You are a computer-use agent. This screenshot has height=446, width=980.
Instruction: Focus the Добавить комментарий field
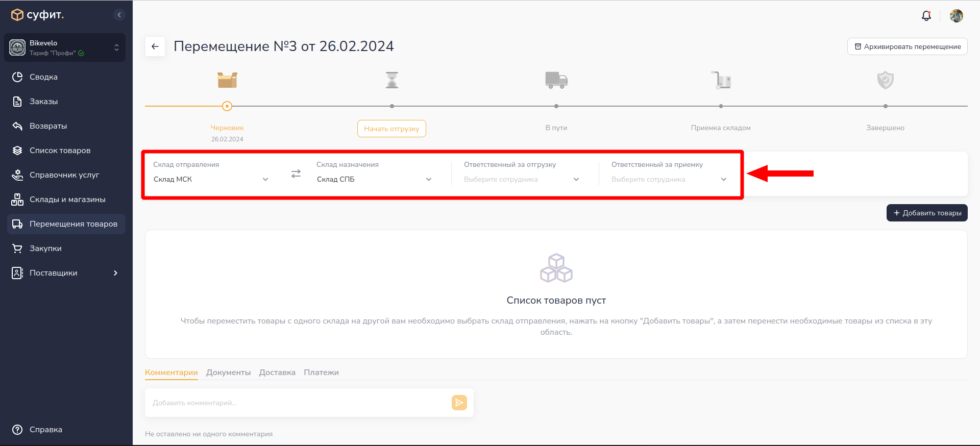coord(298,403)
